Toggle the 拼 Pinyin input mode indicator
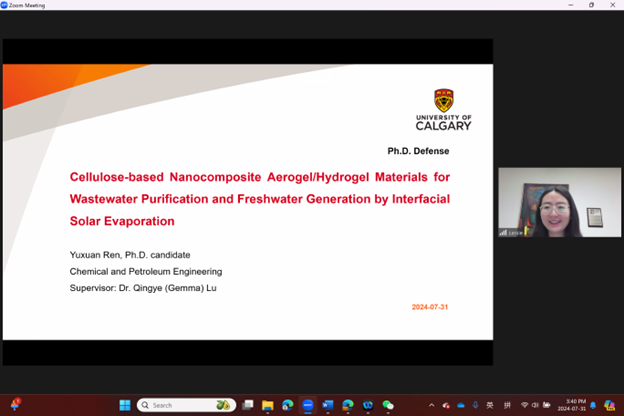Image resolution: width=624 pixels, height=416 pixels. (507, 405)
